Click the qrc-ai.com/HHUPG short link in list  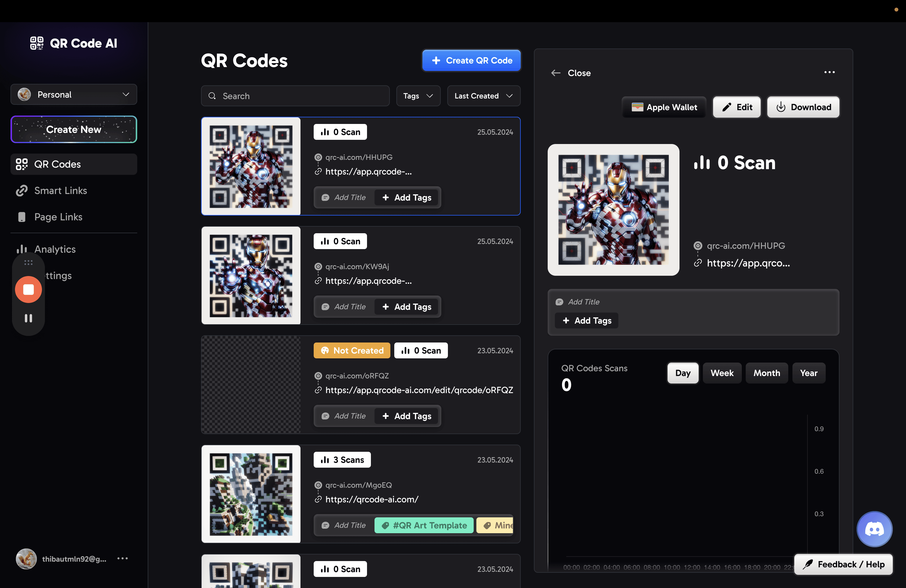pos(359,157)
